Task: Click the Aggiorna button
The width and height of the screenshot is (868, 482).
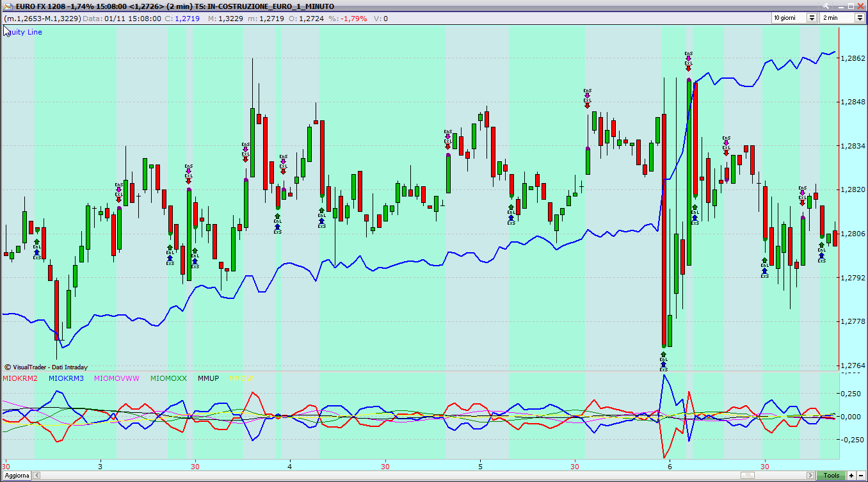Action: 17,476
